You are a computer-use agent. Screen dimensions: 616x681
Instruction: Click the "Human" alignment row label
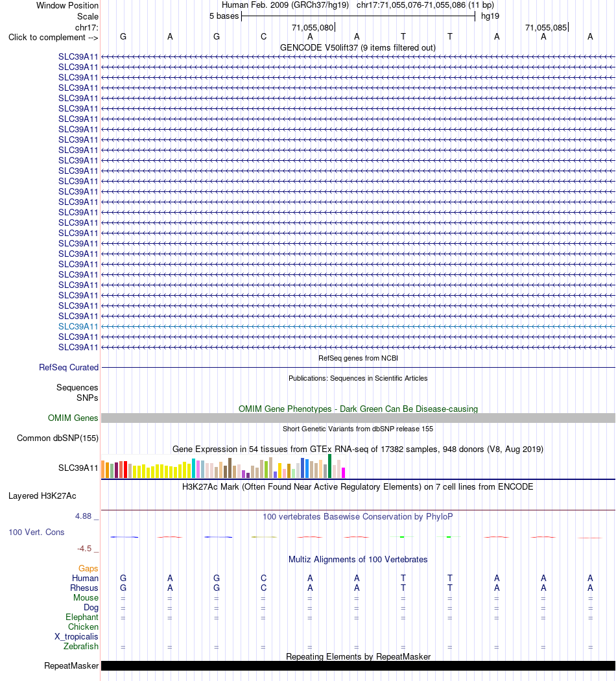pyautogui.click(x=86, y=578)
